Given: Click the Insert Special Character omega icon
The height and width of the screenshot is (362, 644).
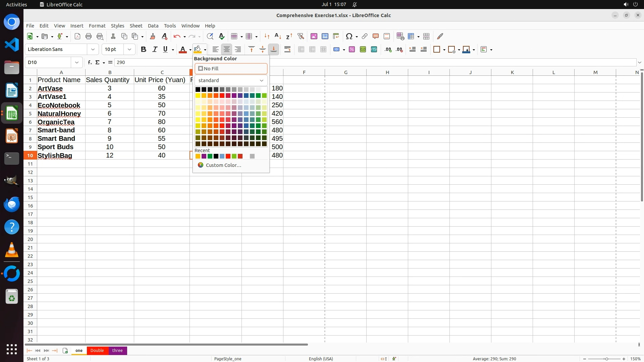Looking at the screenshot, I should click(349, 36).
